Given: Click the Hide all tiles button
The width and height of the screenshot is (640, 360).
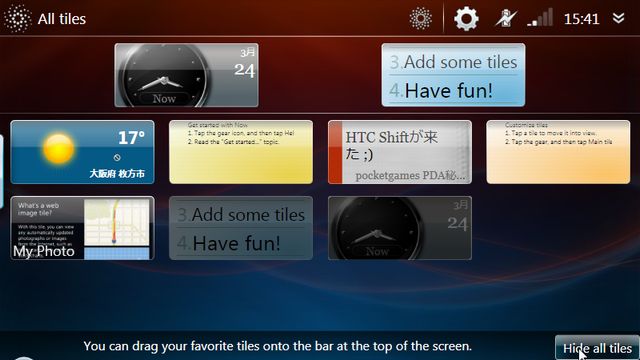Looking at the screenshot, I should pos(597,348).
